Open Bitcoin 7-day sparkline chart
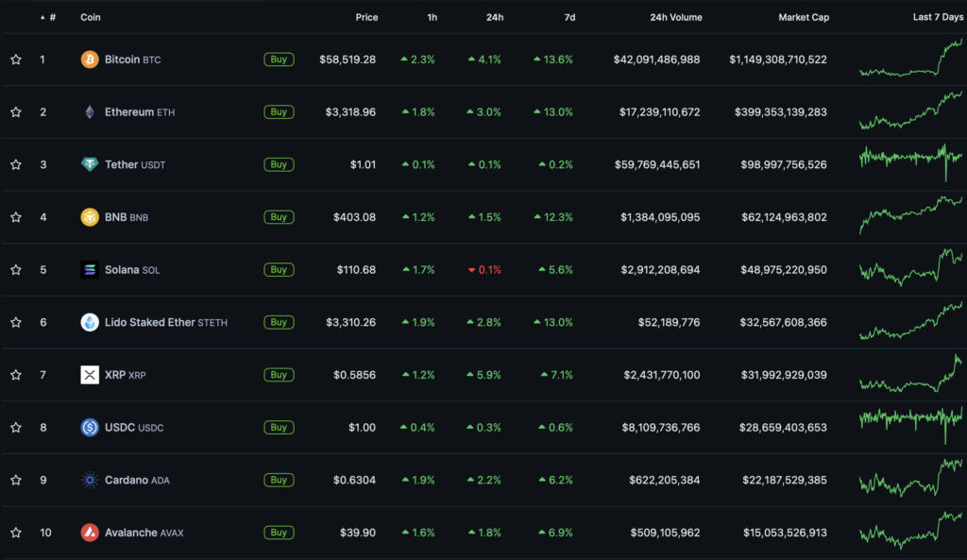This screenshot has width=967, height=560. (910, 59)
